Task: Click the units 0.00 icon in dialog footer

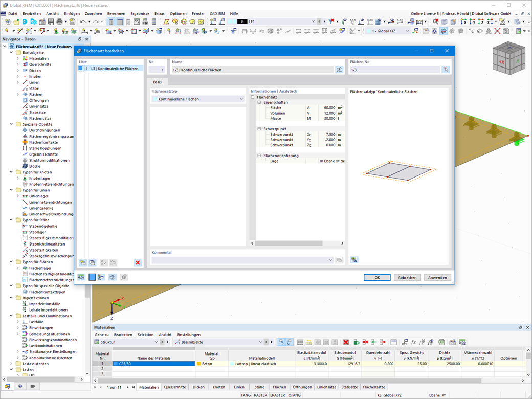Action: point(81,277)
